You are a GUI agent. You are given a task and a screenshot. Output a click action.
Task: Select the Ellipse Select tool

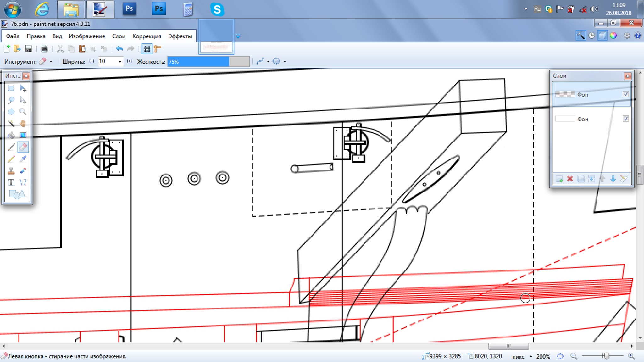point(11,112)
